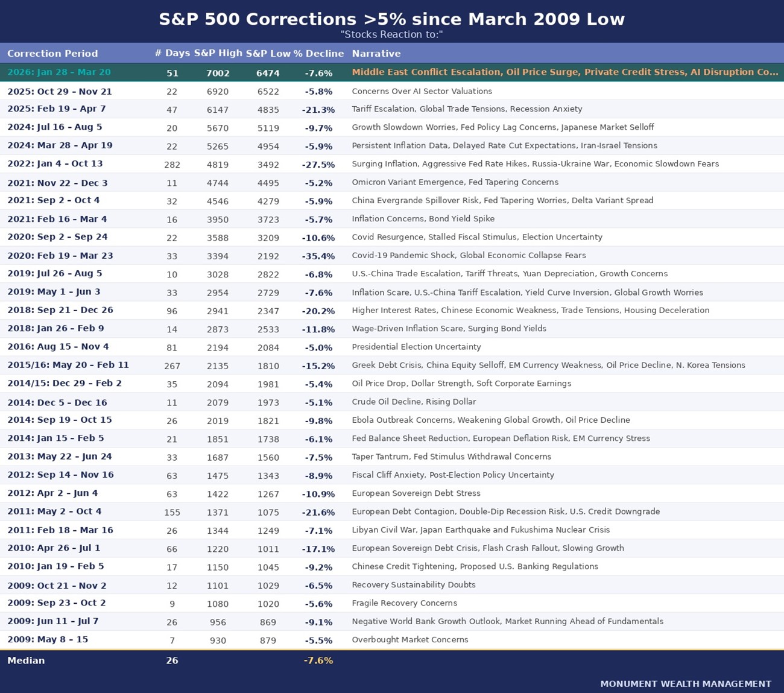Select the "S&P High" column header
Screen dimensions: 784x693
(218, 53)
